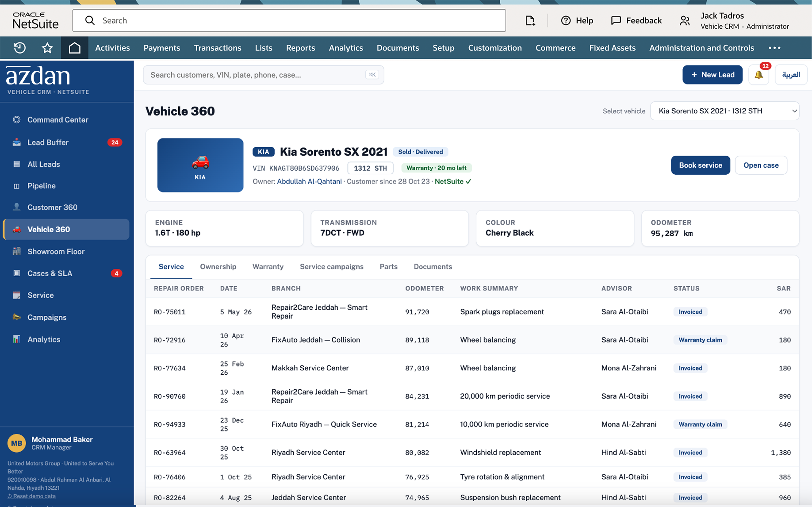Screen dimensions: 812x507
Task: Click repair order RO-94933
Action: pos(170,424)
